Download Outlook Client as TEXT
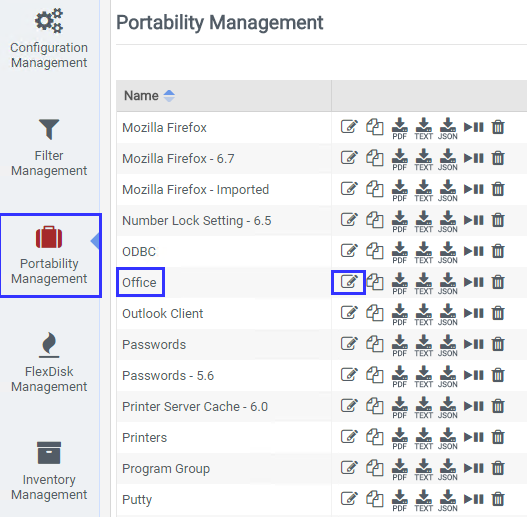 click(x=423, y=314)
